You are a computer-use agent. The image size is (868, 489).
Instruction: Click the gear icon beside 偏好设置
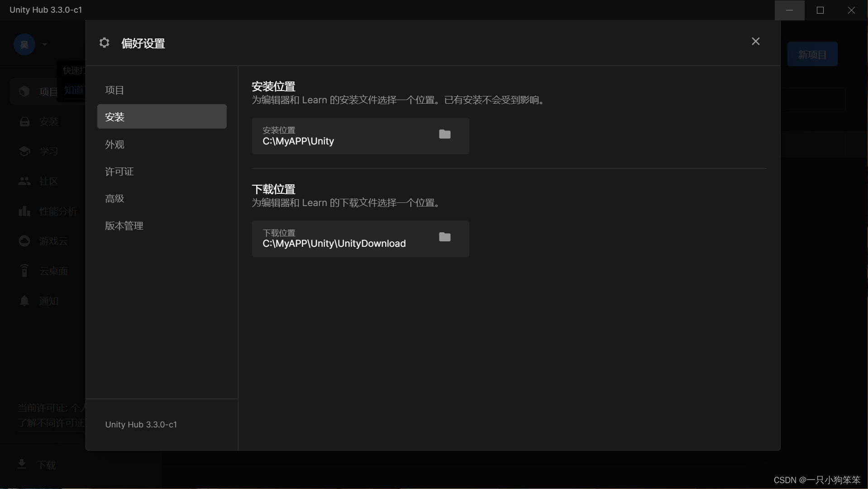(x=105, y=43)
